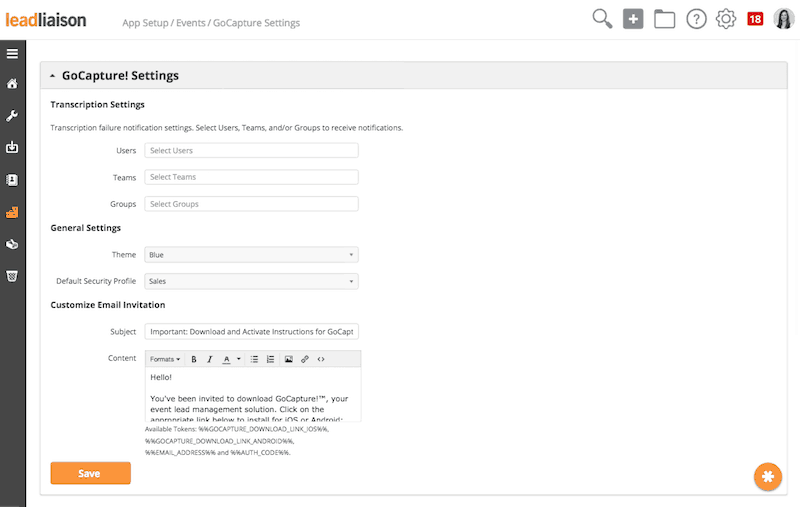Click the Select Users field
This screenshot has height=507, width=800.
point(252,150)
